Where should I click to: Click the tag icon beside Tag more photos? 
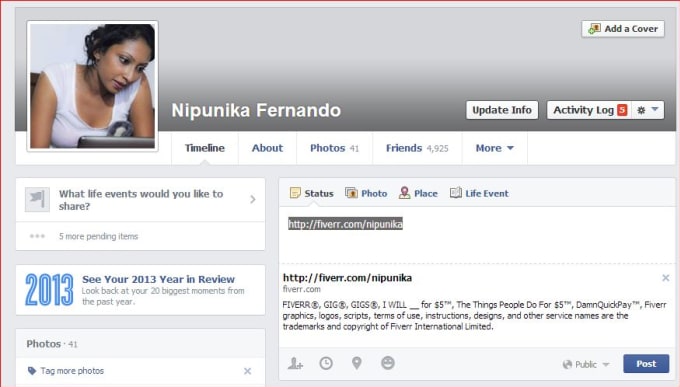(32, 371)
